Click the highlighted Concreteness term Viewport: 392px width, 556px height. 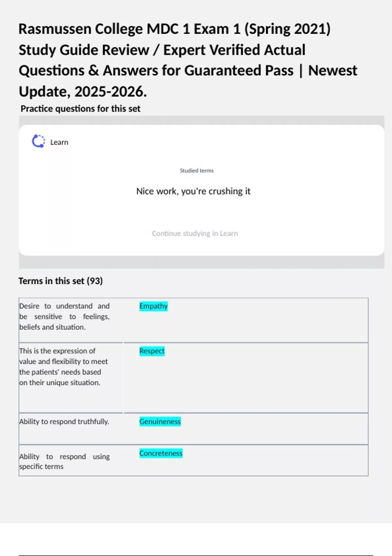(161, 453)
